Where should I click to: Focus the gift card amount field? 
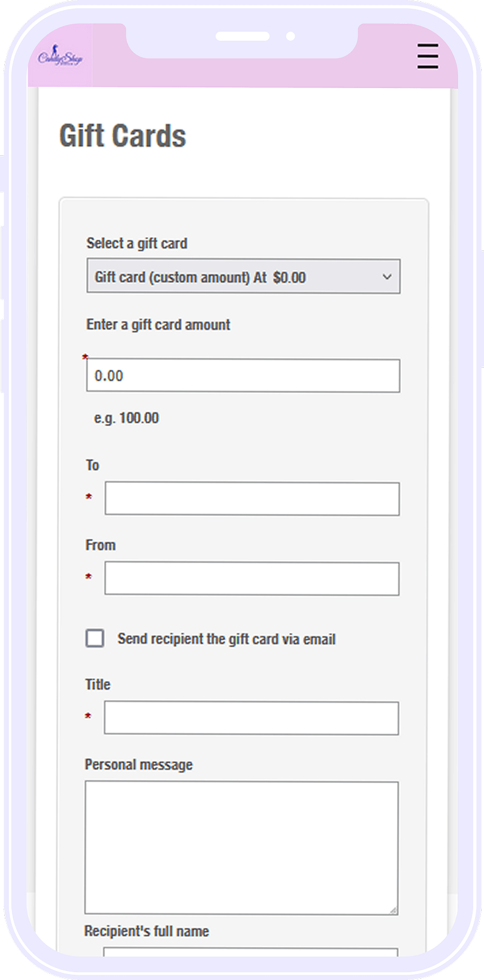pyautogui.click(x=243, y=376)
